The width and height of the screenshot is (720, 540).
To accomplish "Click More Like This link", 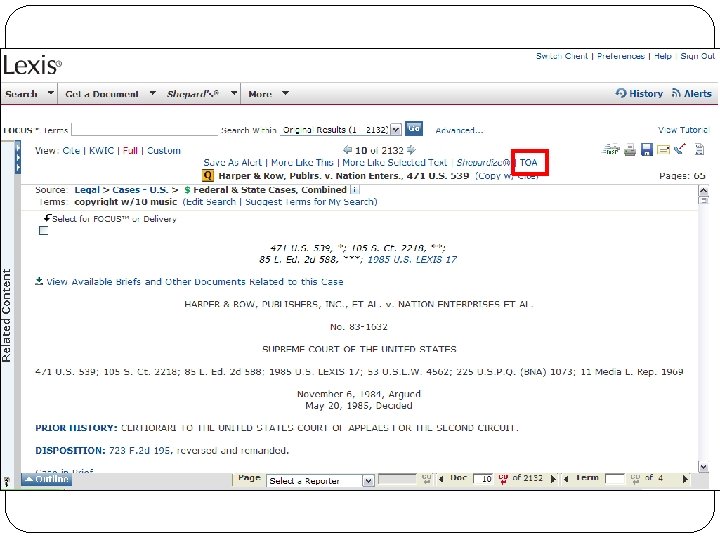I will tap(302, 163).
